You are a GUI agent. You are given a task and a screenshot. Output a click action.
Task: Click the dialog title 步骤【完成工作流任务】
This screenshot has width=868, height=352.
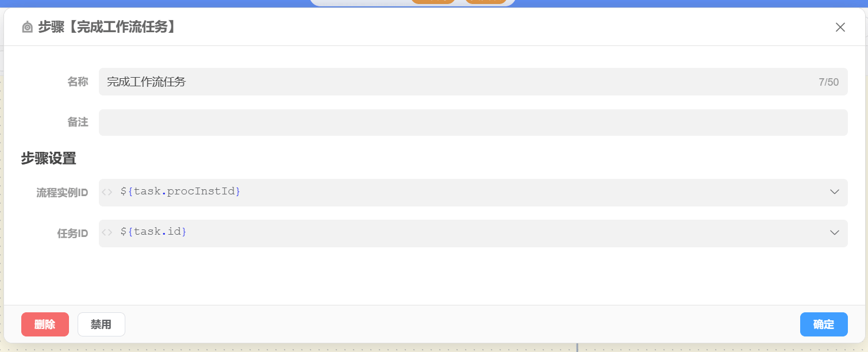(x=106, y=27)
